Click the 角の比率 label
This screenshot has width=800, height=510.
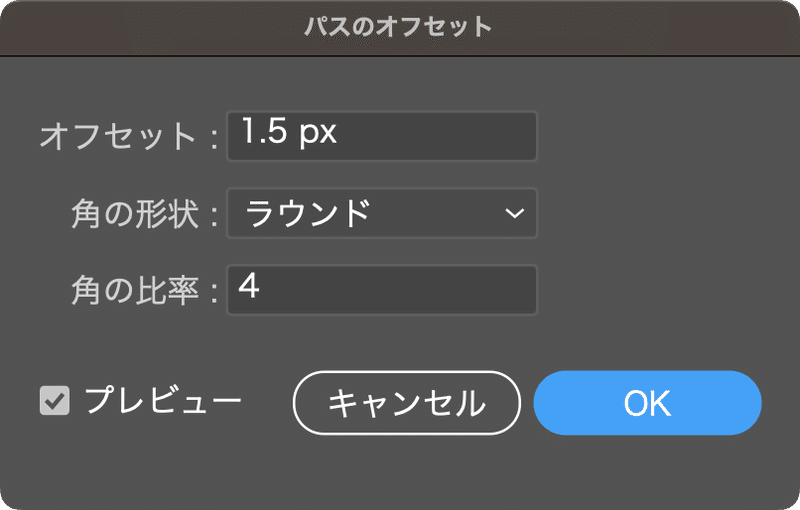click(135, 291)
